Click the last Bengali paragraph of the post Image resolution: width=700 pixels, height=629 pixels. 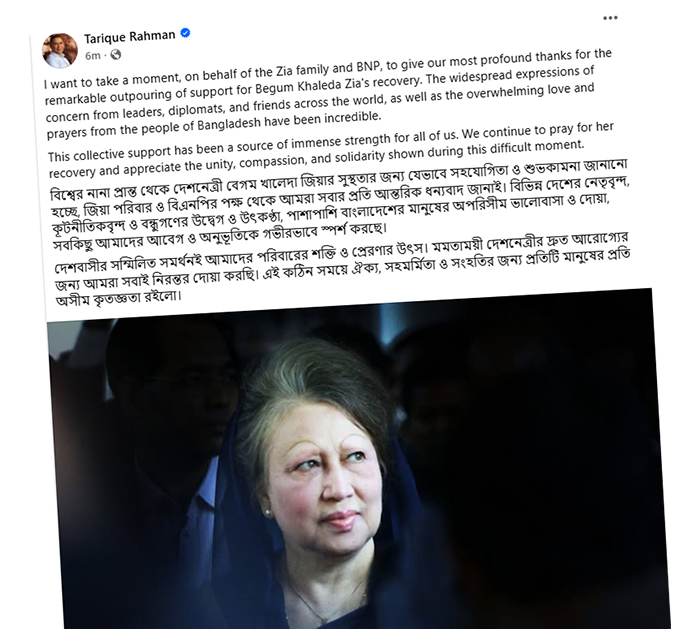coord(342,268)
